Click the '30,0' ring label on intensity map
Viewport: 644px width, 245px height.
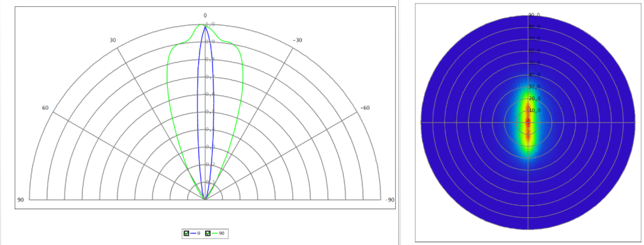pyautogui.click(x=534, y=87)
